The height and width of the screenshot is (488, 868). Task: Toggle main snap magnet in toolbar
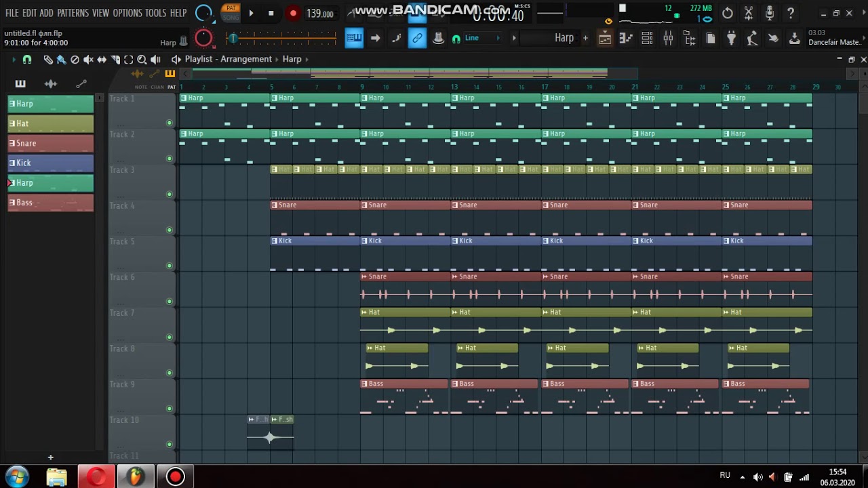(x=456, y=39)
